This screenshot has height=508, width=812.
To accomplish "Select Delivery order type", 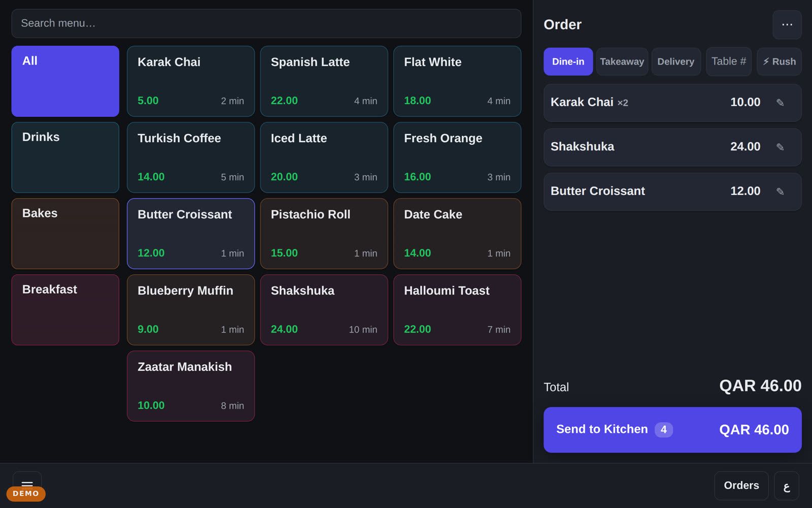I will click(x=676, y=61).
